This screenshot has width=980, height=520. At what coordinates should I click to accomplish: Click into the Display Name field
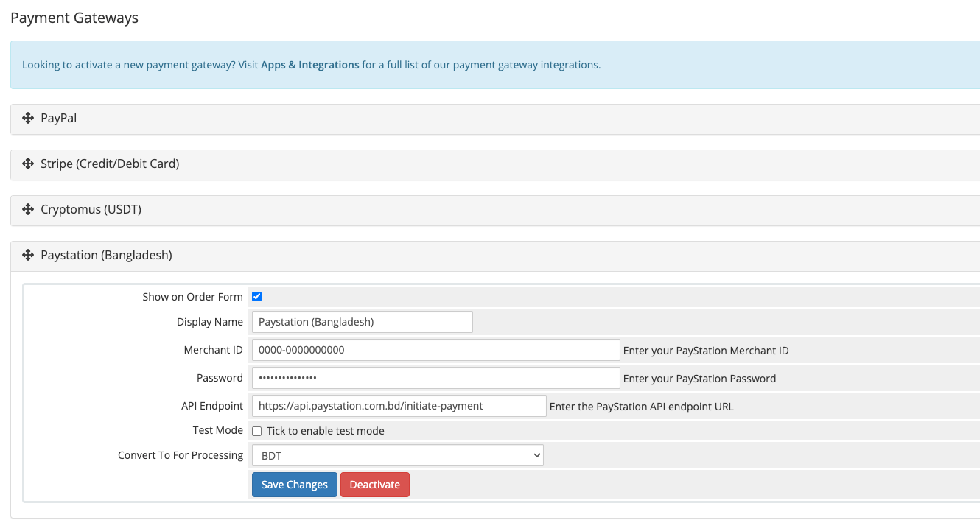click(362, 322)
